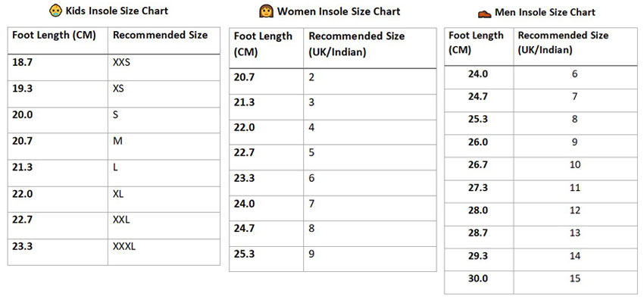This screenshot has width=644, height=303.
Task: Select women's 22.7 foot length cell
Action: coord(245,152)
